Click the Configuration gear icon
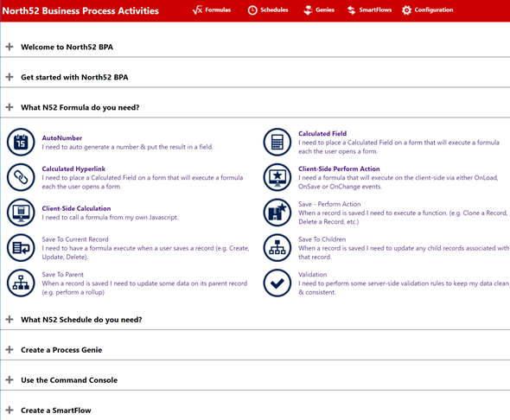 (406, 10)
